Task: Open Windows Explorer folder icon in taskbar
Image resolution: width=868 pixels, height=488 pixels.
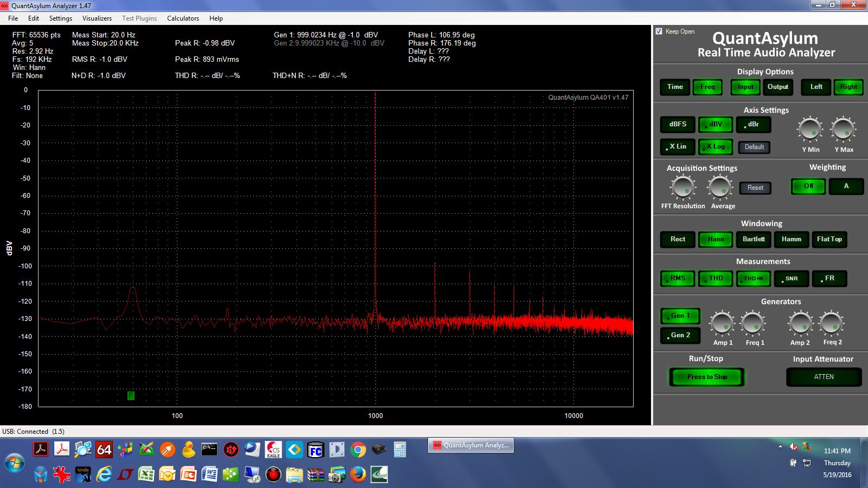Action: tap(294, 474)
